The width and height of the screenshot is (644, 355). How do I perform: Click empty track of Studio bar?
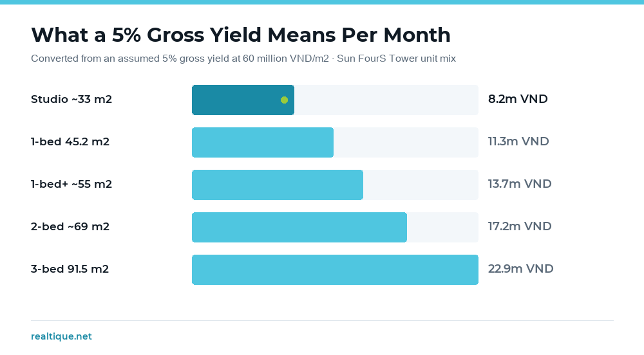[386, 100]
